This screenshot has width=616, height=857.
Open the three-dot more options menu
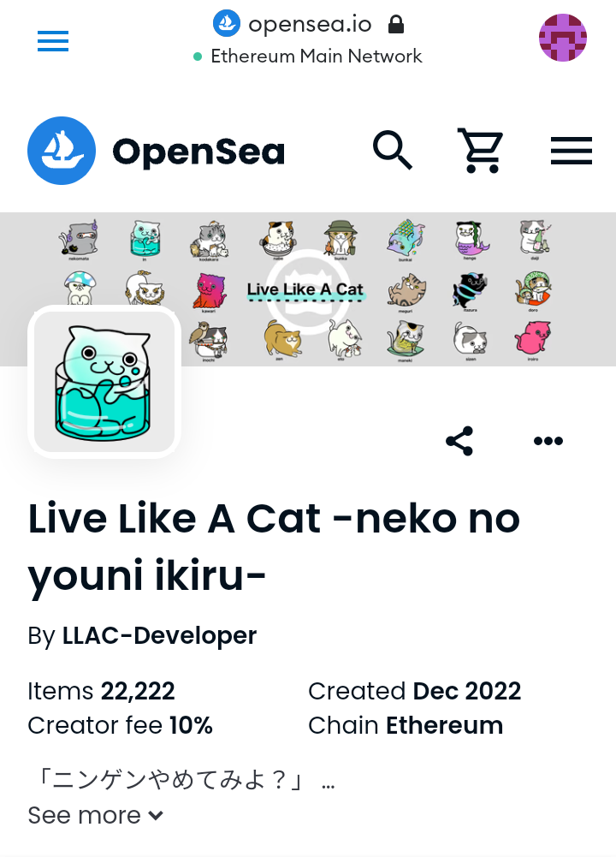click(548, 441)
